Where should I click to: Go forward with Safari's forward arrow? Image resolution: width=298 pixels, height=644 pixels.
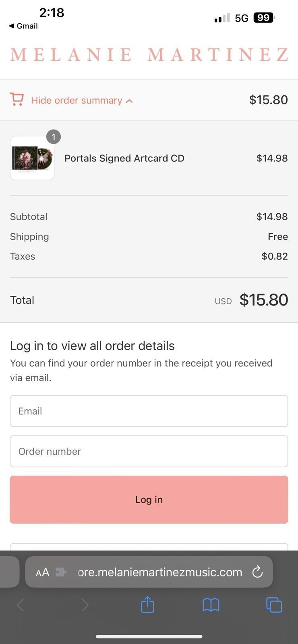85,605
